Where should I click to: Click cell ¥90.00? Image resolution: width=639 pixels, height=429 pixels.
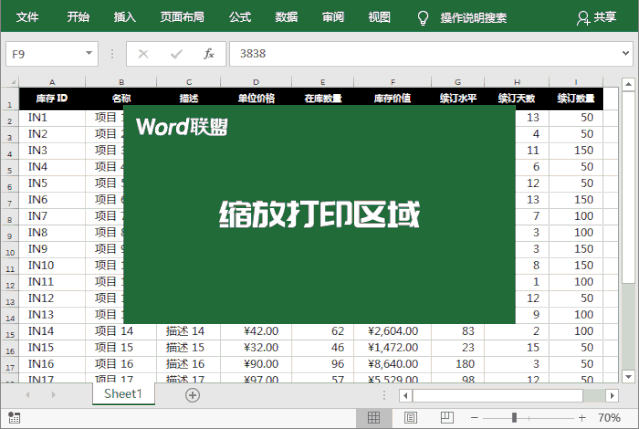point(256,364)
